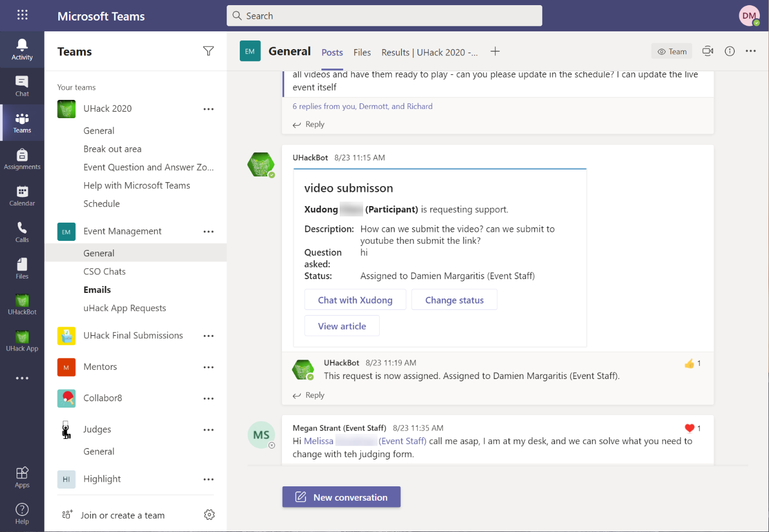The image size is (769, 532).
Task: Open more options for Event Management team
Action: coord(208,232)
